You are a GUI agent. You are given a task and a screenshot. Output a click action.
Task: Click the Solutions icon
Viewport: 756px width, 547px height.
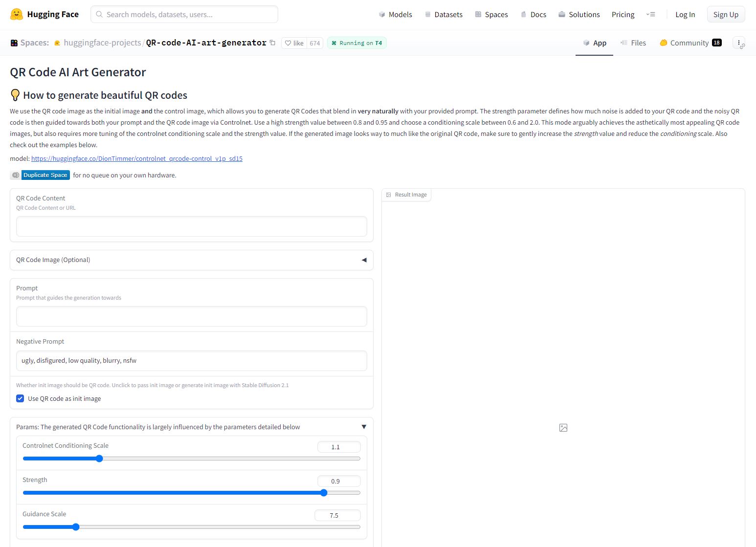(562, 15)
